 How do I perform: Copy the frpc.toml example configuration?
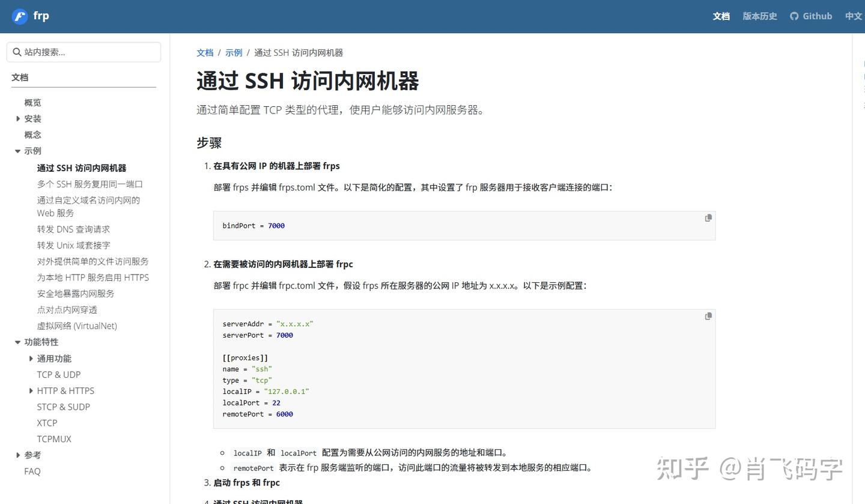[708, 315]
